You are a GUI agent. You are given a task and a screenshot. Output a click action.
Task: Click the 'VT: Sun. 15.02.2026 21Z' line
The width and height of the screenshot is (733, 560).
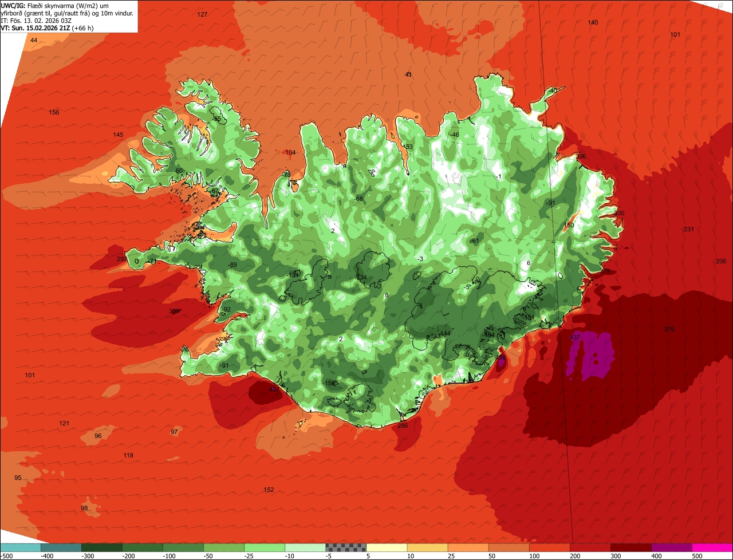pos(47,28)
